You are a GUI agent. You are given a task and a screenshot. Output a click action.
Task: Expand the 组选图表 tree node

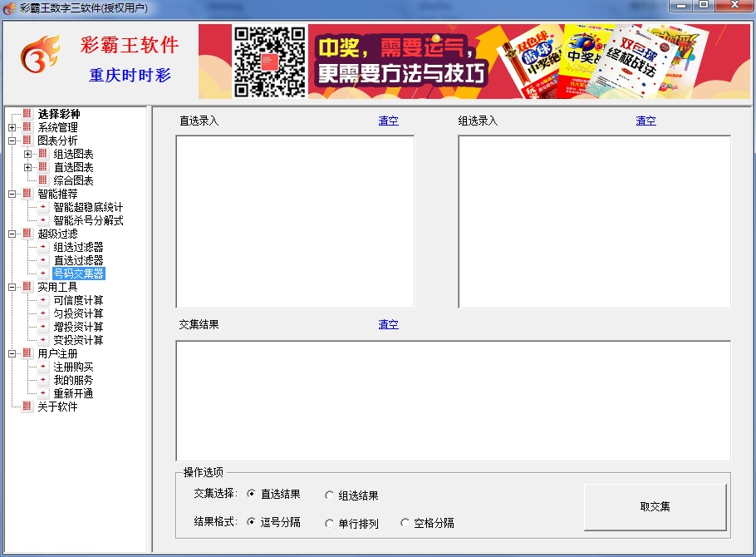point(28,154)
